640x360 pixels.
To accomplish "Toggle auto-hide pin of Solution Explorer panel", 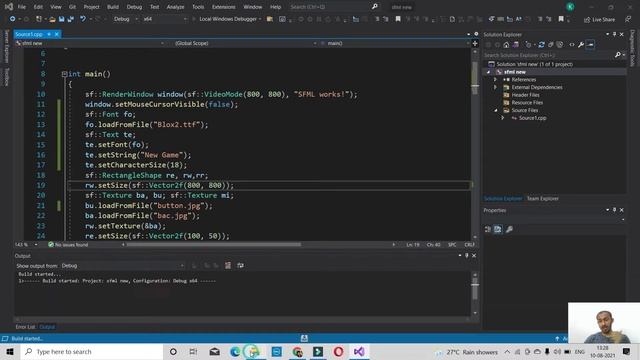I will pos(614,34).
